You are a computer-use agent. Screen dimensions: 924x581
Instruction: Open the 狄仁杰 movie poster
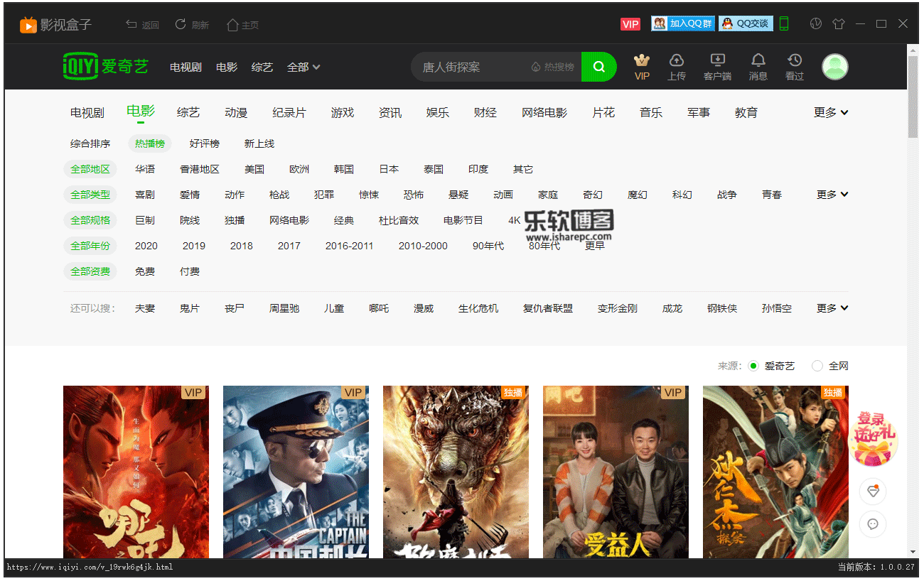point(775,472)
